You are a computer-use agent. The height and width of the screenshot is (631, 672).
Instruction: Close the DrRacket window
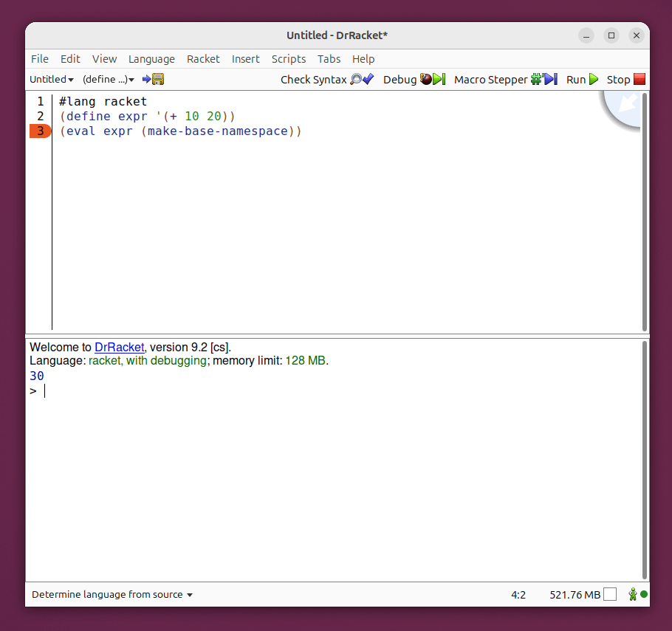(637, 35)
